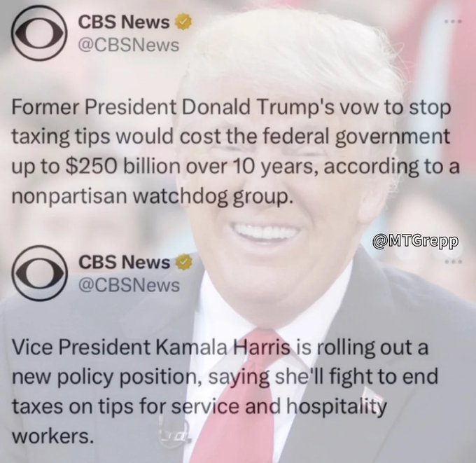Viewport: 476px width, 463px height.
Task: Click the @CBSNews handle on the bottom tweet
Action: [x=129, y=285]
